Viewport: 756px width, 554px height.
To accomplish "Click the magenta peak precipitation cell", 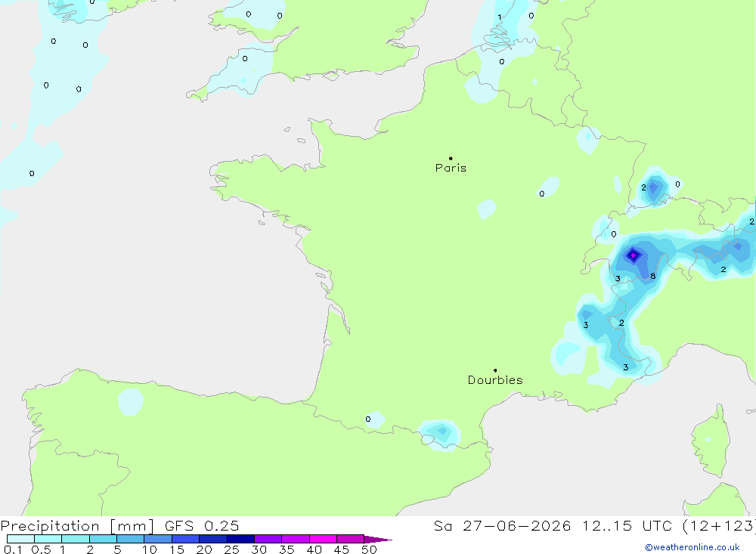I will coord(633,255).
